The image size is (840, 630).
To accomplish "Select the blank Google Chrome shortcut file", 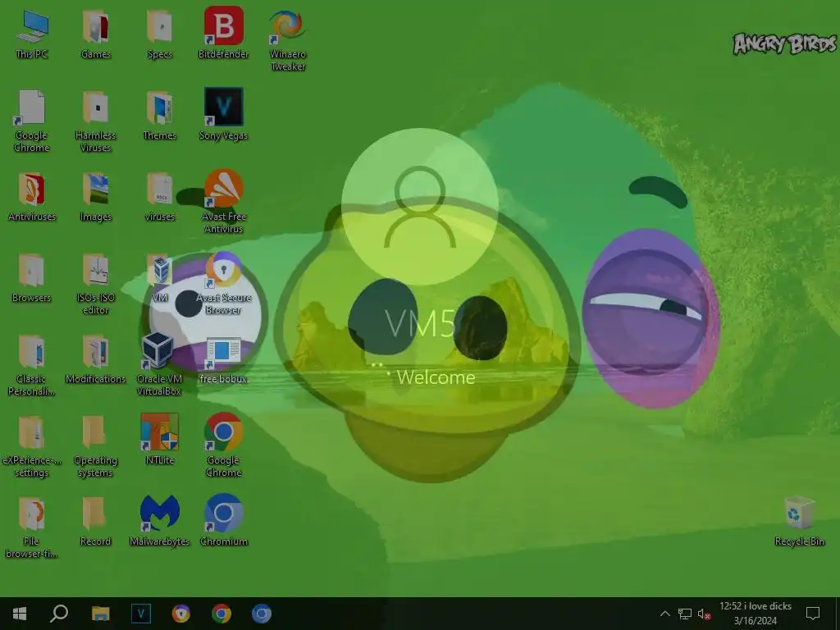I will pyautogui.click(x=32, y=121).
